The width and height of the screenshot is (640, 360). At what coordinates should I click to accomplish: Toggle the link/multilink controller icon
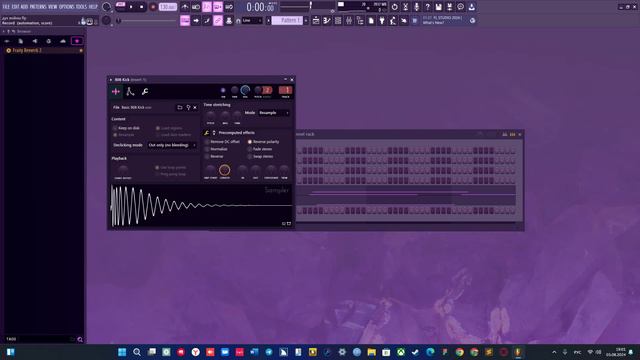click(x=218, y=20)
